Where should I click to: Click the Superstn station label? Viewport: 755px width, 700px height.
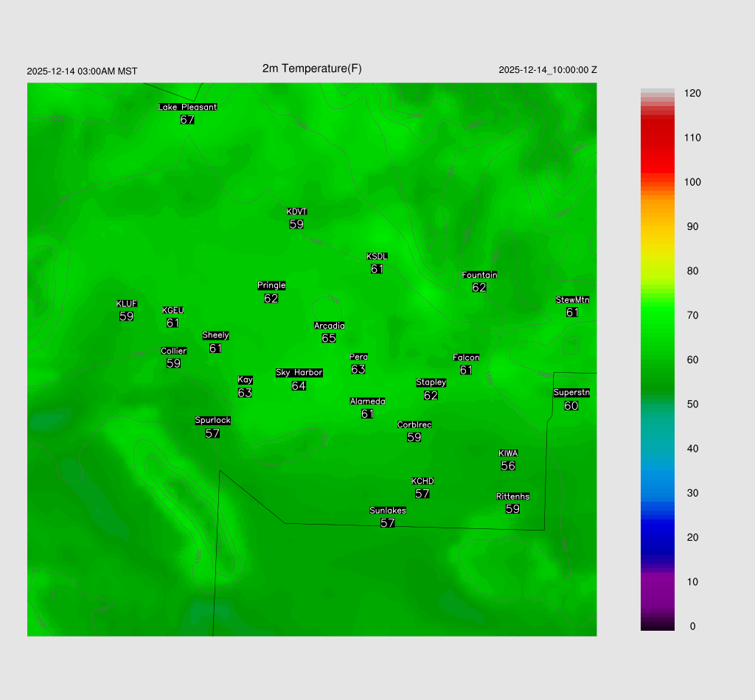coord(571,393)
